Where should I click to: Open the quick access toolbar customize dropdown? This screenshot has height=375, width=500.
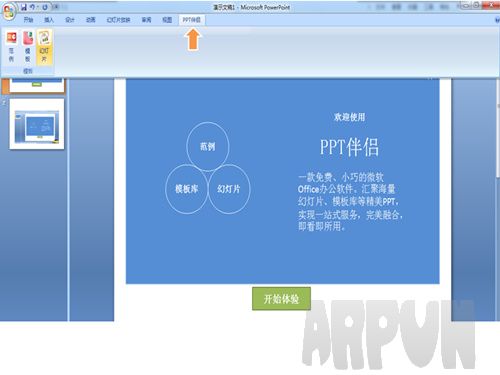(57, 7)
